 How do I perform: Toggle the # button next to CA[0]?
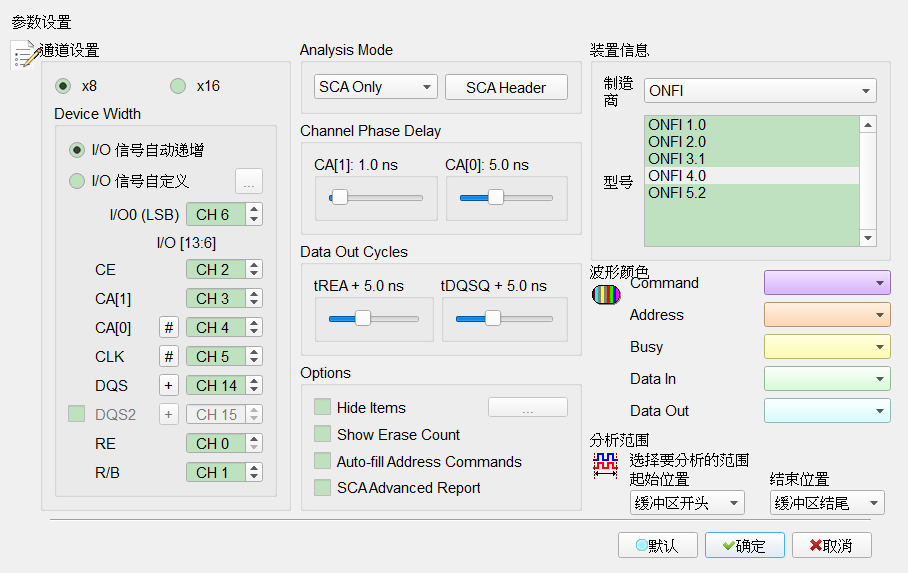pos(169,327)
